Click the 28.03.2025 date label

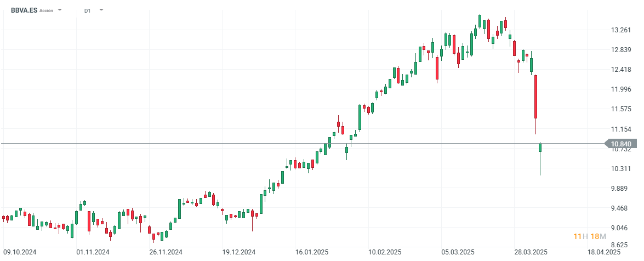pos(531,252)
